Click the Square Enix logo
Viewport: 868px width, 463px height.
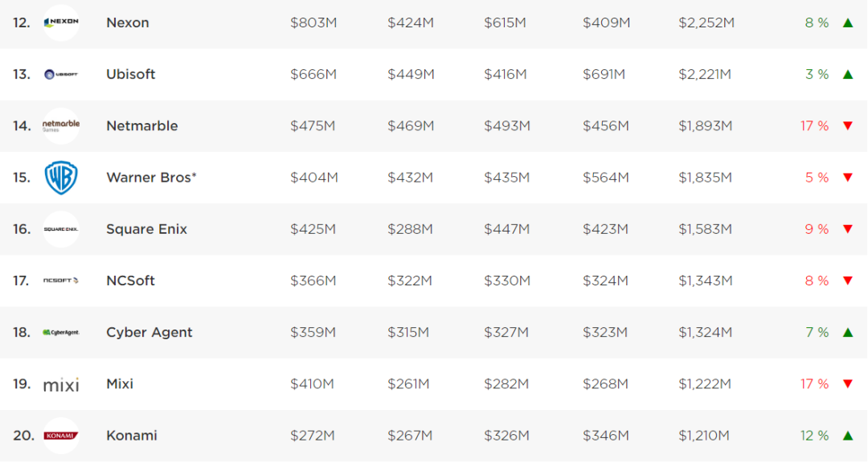point(61,229)
